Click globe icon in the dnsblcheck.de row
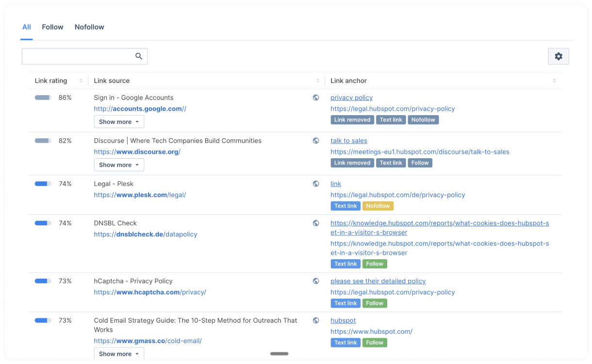The height and width of the screenshot is (364, 592). (x=316, y=223)
